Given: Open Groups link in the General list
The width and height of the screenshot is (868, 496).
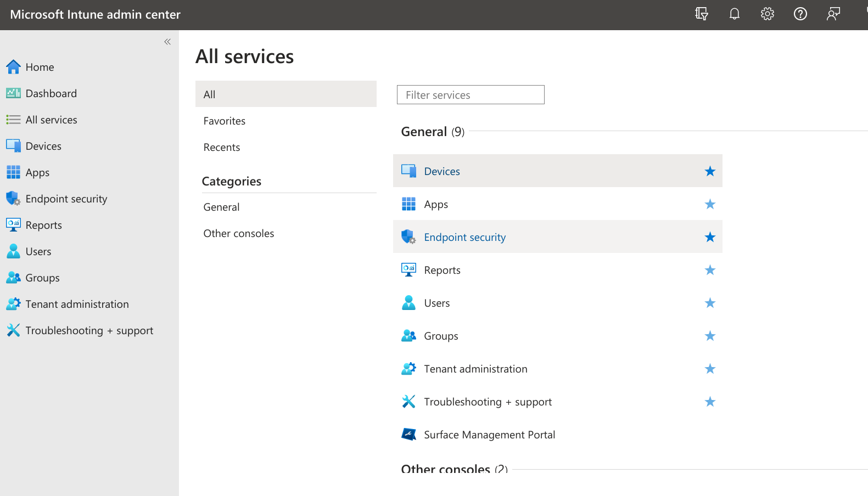Looking at the screenshot, I should click(441, 336).
